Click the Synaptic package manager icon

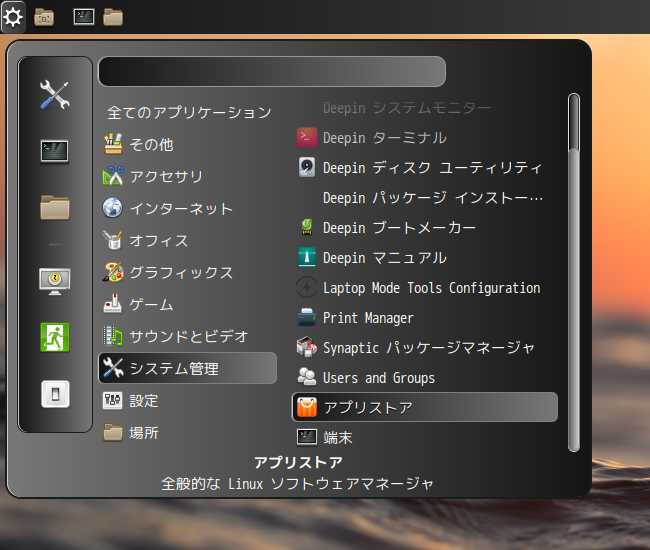tap(307, 347)
